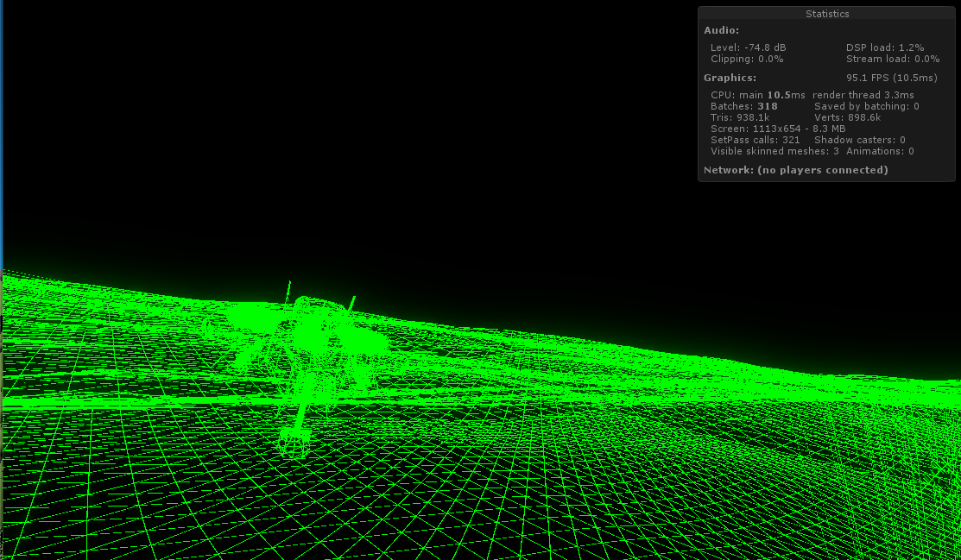Select the Visible skinned meshes: 3 statistic
961x560 pixels.
774,151
